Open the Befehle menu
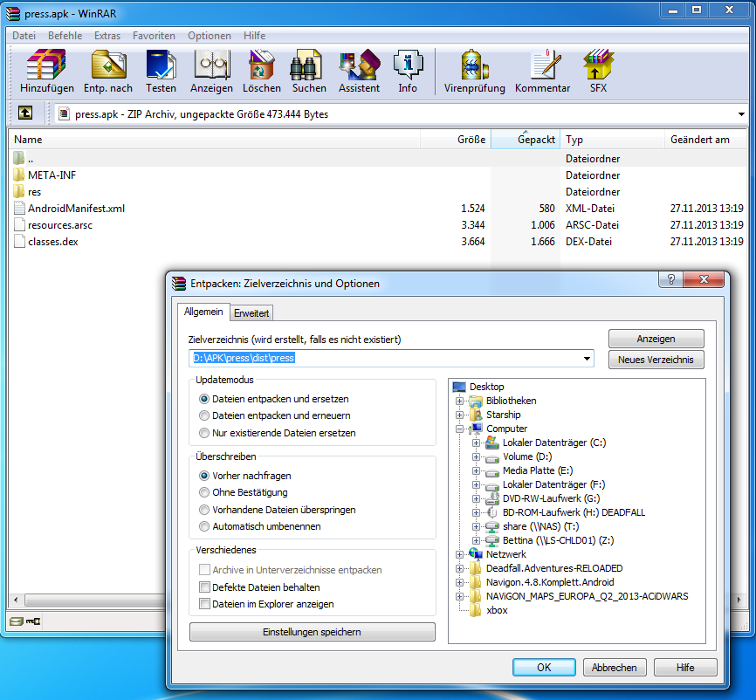Viewport: 756px width, 700px height. pyautogui.click(x=65, y=36)
